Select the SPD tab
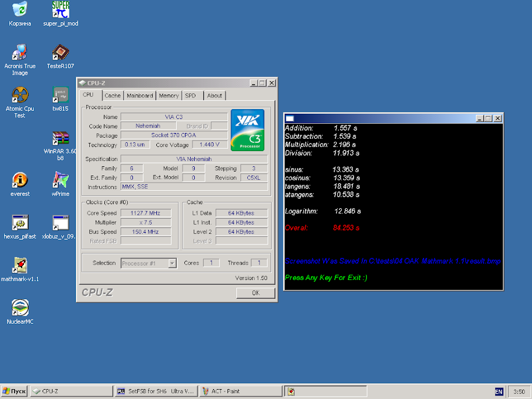 pos(191,96)
